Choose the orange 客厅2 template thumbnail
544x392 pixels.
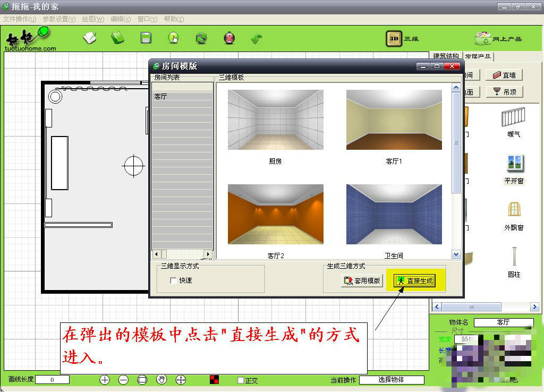[276, 214]
